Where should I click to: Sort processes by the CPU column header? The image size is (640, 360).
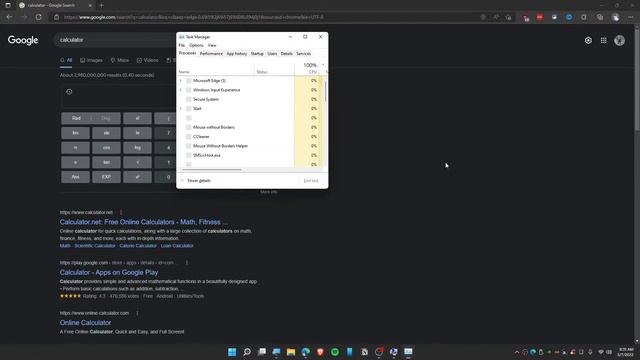pos(307,68)
